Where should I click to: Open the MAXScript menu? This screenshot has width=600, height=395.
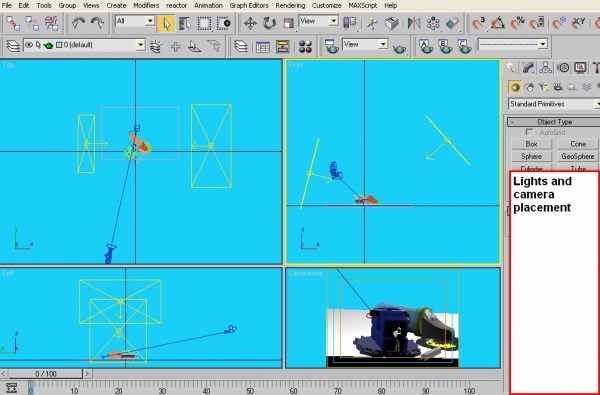[362, 5]
